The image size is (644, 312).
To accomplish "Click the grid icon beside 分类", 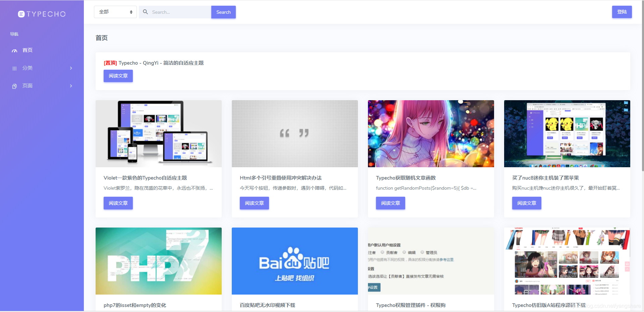I will [x=14, y=68].
